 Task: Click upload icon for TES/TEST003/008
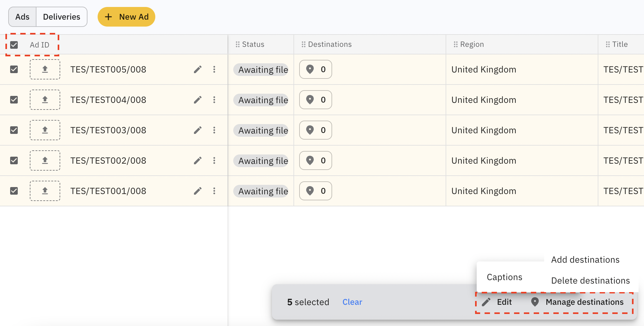pyautogui.click(x=45, y=130)
